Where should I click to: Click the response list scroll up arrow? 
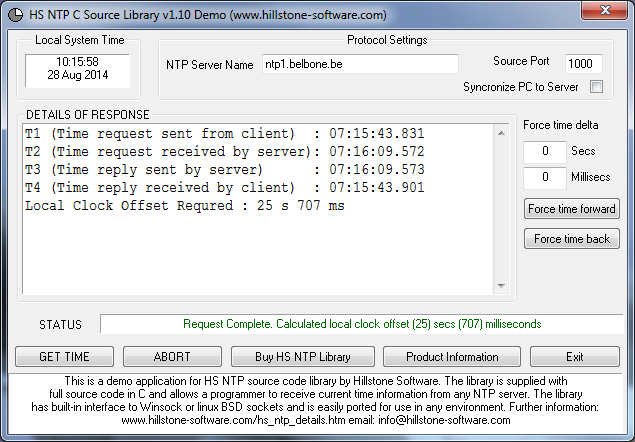click(x=501, y=133)
